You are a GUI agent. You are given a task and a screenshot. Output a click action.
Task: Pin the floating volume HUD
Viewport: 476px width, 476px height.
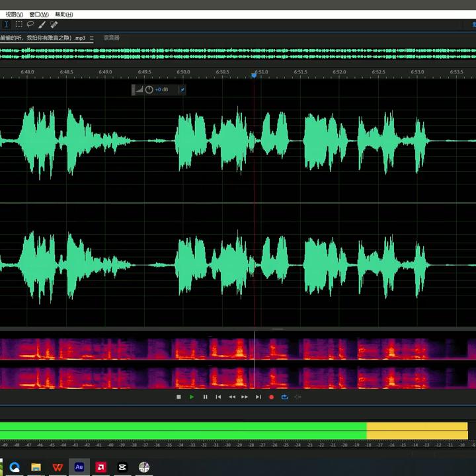click(182, 90)
